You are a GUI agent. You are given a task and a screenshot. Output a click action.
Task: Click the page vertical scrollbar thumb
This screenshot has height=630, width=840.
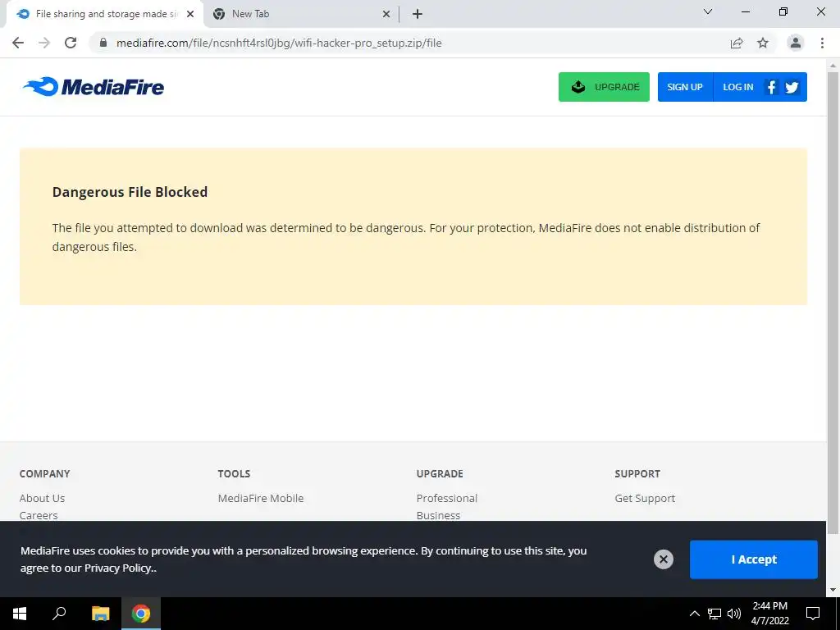(x=833, y=303)
